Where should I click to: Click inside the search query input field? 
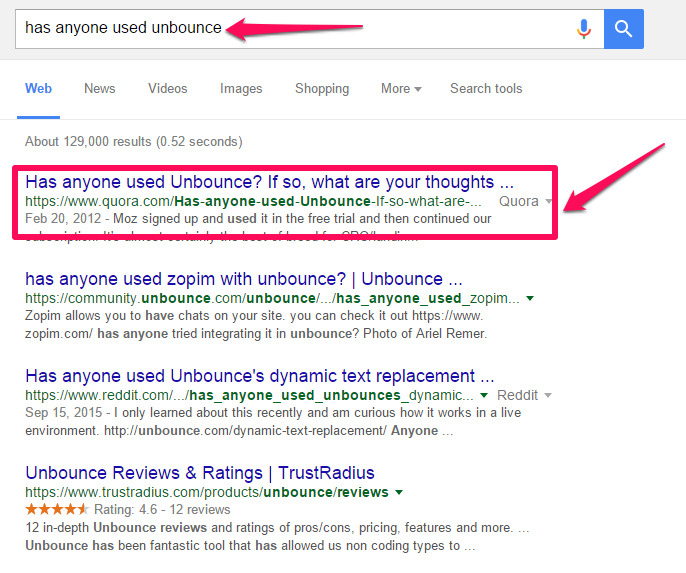click(x=310, y=29)
